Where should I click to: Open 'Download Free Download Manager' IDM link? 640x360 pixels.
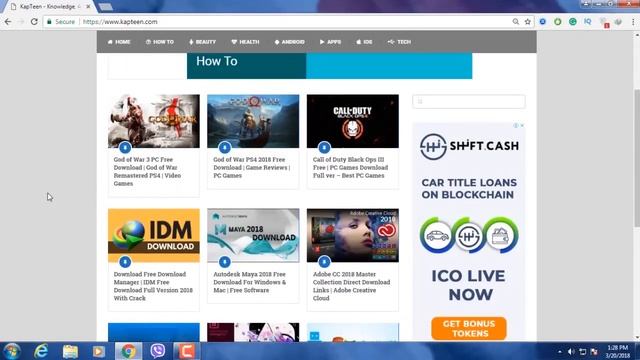tap(153, 286)
